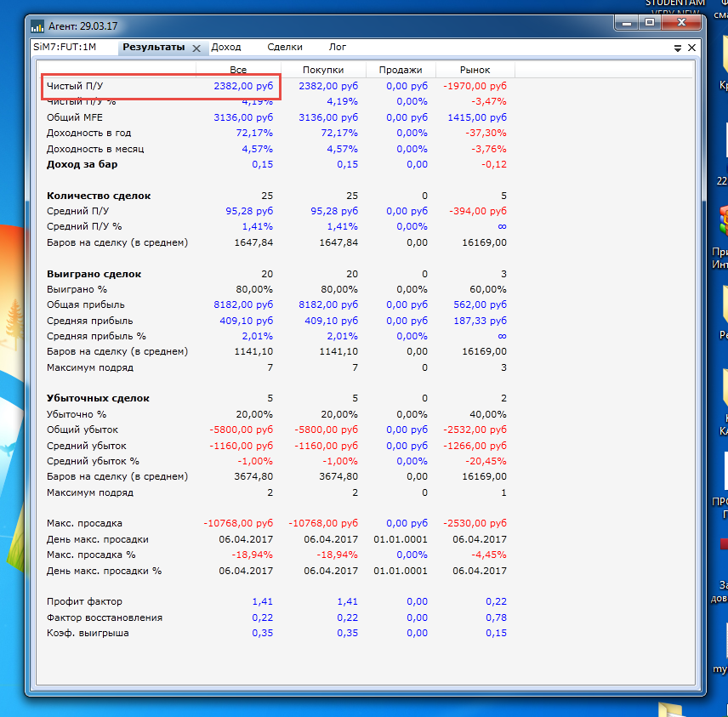Click the Рынок column header

(x=475, y=70)
